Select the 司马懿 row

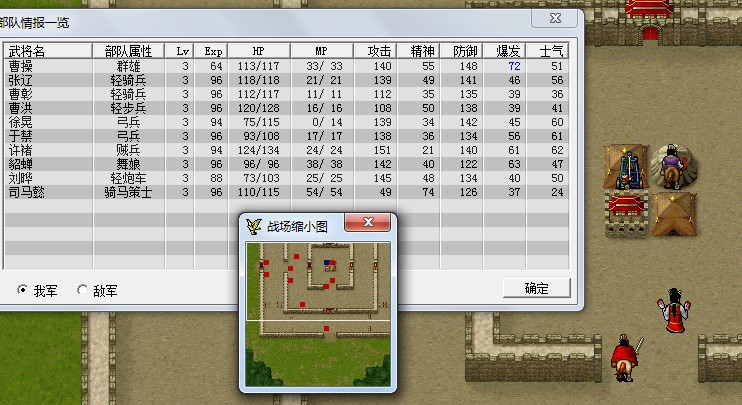click(286, 192)
